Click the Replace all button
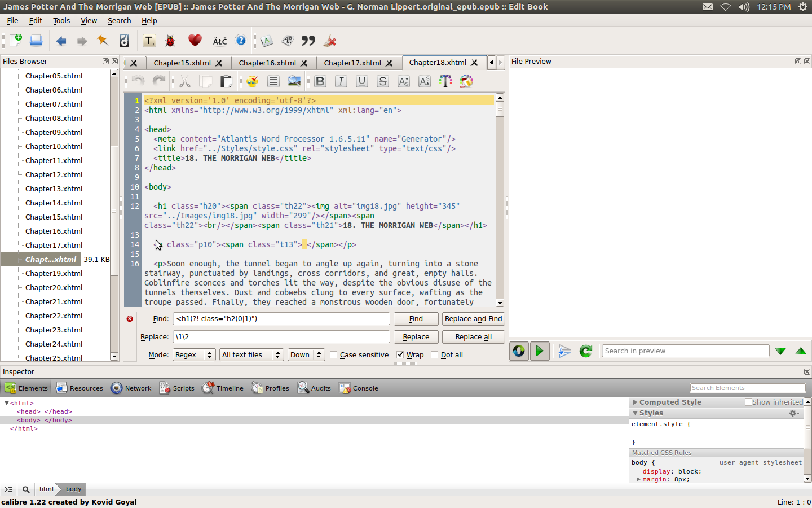Screen dimensions: 812x508 (x=473, y=337)
